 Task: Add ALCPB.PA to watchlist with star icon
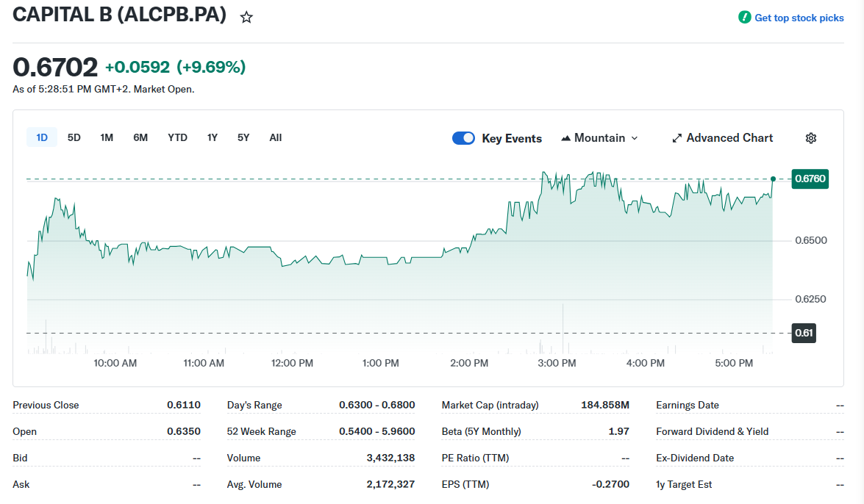click(x=246, y=17)
